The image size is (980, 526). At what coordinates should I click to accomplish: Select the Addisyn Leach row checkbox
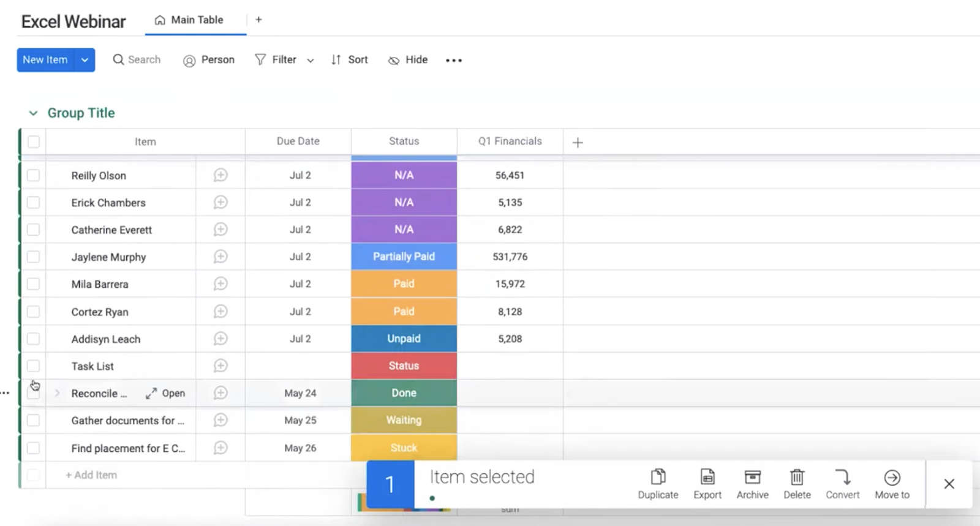click(34, 339)
